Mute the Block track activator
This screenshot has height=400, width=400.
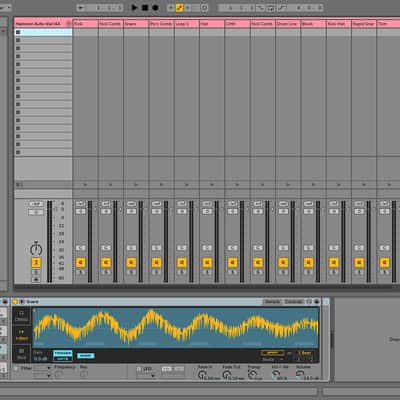tap(308, 263)
